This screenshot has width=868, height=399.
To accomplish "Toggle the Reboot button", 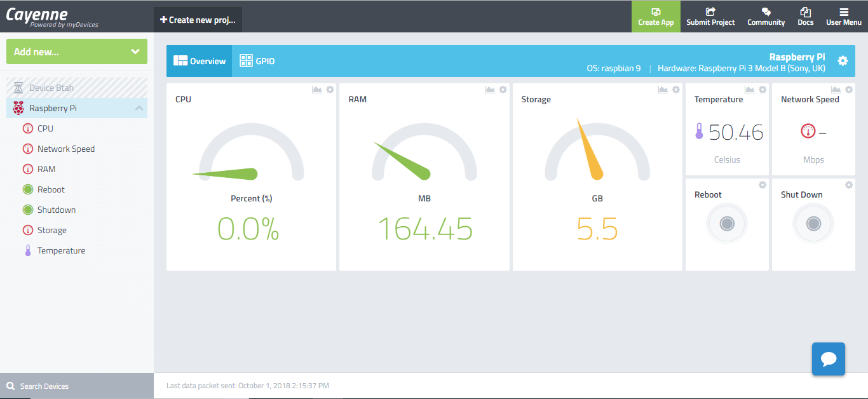I will (x=727, y=224).
